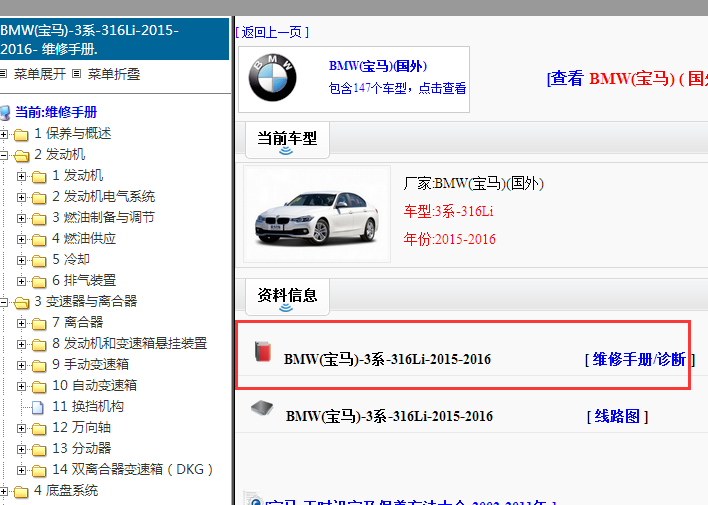Expand the 2 发动机电气系统 subfolder
The width and height of the screenshot is (708, 505).
pos(21,197)
